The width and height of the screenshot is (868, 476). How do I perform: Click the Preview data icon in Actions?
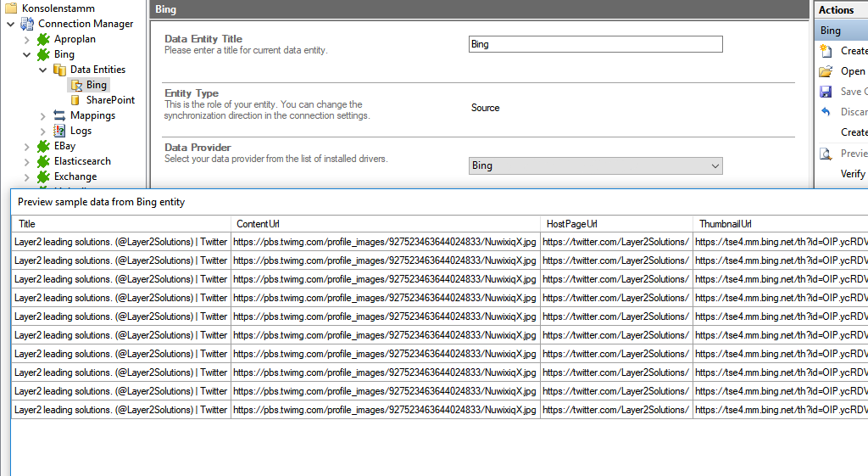pyautogui.click(x=826, y=154)
